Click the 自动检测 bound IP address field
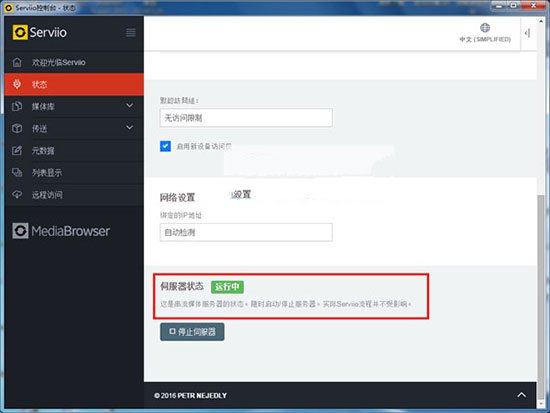The width and height of the screenshot is (550, 413). 246,232
